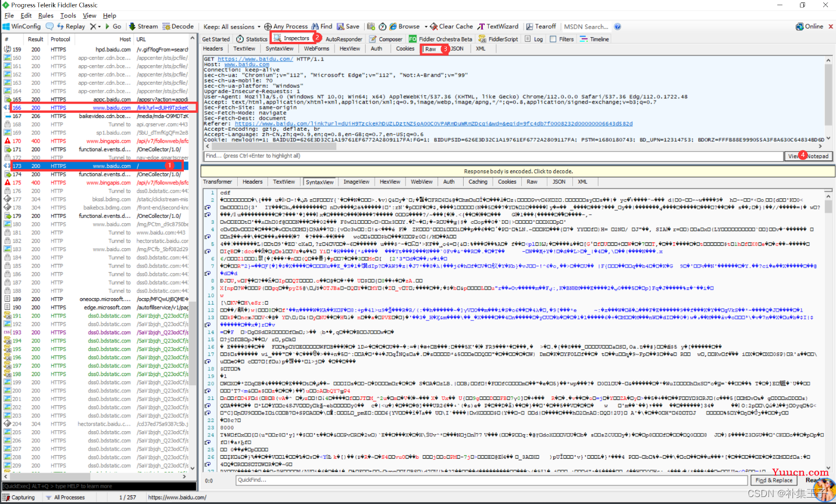Click the Go resume arrow button
The width and height of the screenshot is (836, 504).
coord(113,27)
